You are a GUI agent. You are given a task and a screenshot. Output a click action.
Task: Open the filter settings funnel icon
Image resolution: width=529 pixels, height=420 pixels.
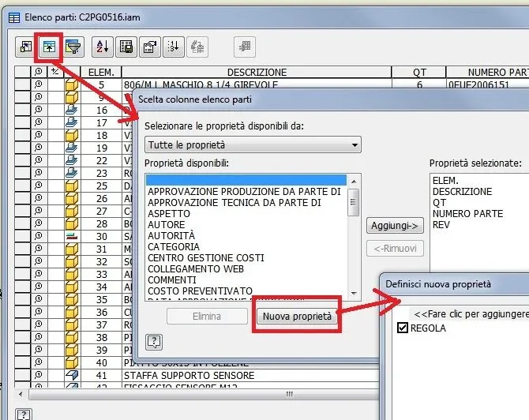coord(73,47)
